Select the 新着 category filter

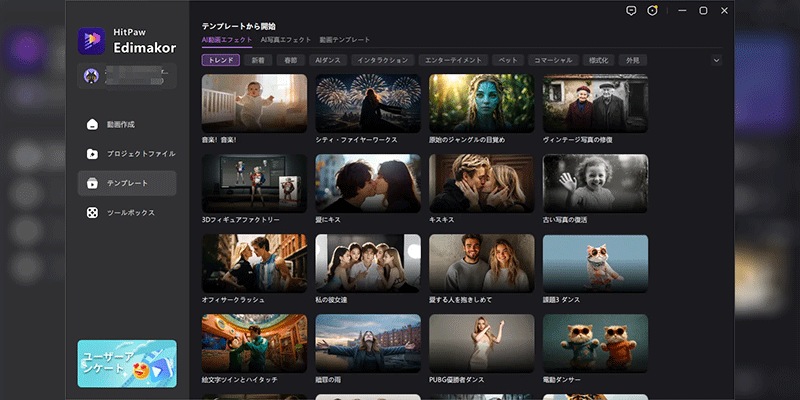point(258,60)
